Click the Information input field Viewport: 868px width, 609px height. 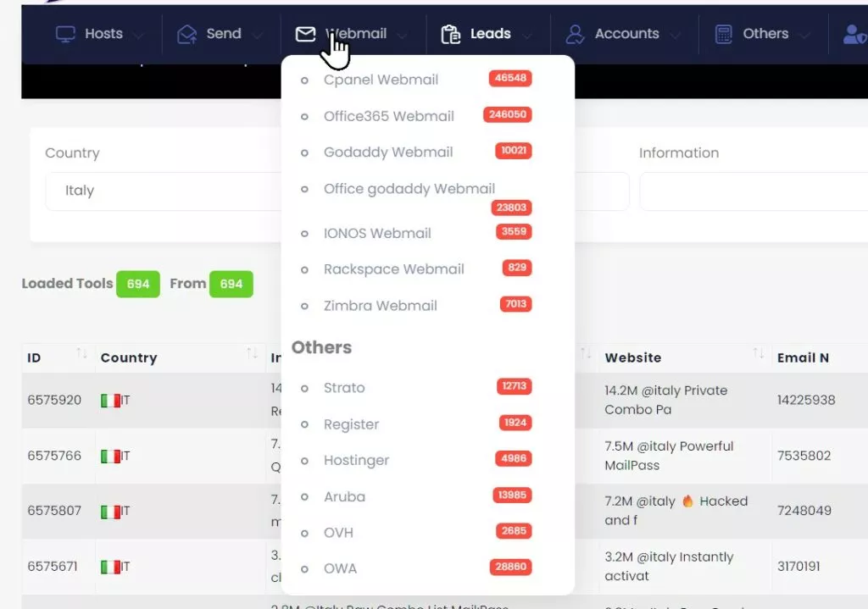[x=754, y=191]
